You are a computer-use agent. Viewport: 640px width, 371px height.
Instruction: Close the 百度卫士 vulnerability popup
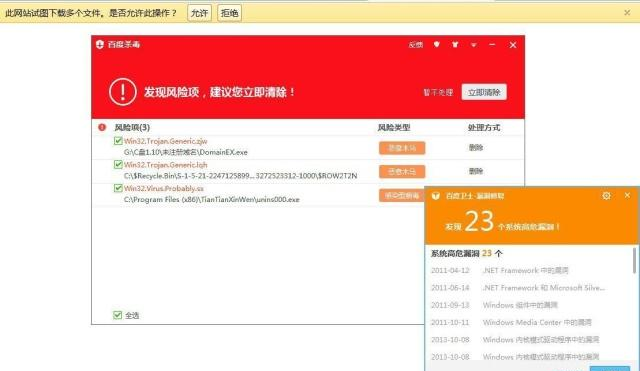point(627,195)
